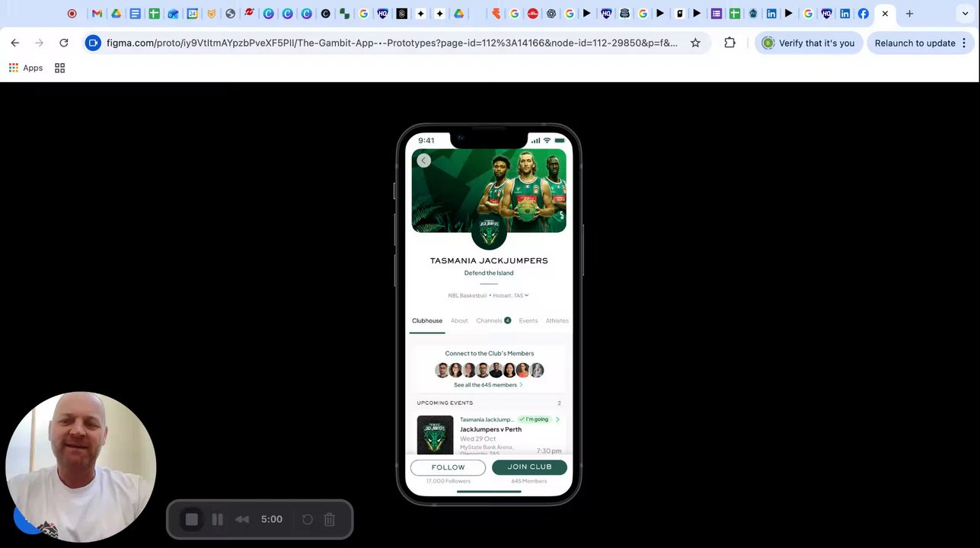Viewport: 980px width, 548px height.
Task: Switch to the Gmail tab
Action: [97, 14]
